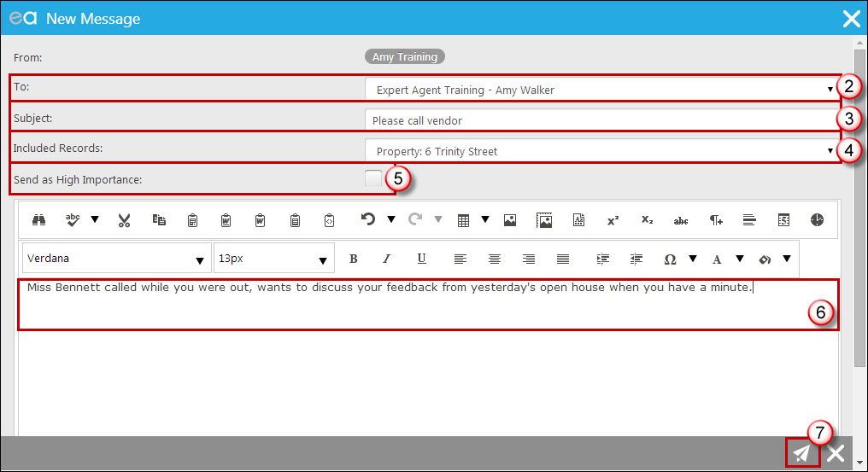Image resolution: width=868 pixels, height=472 pixels.
Task: Click the ea logo in title bar
Action: pyautogui.click(x=23, y=18)
